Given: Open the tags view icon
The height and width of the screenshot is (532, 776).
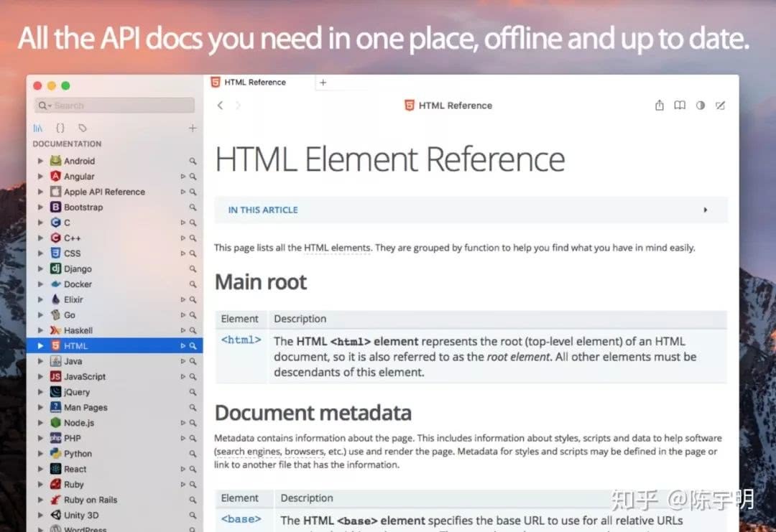Looking at the screenshot, I should tap(82, 129).
